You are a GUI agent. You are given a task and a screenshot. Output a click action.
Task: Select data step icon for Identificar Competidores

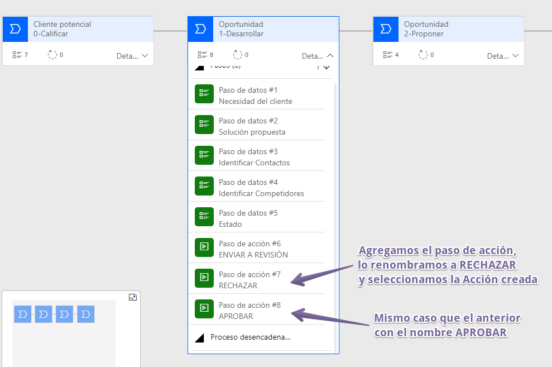tap(204, 186)
